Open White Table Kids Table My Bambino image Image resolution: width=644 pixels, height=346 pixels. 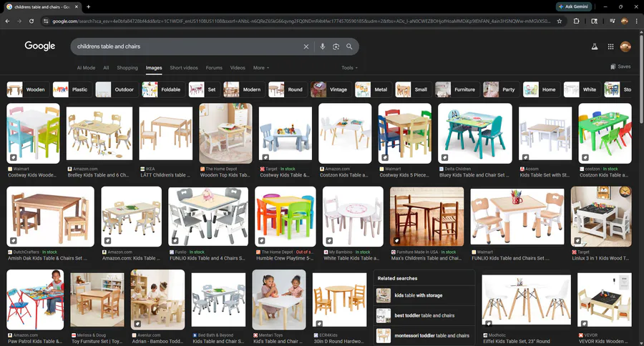pos(353,217)
